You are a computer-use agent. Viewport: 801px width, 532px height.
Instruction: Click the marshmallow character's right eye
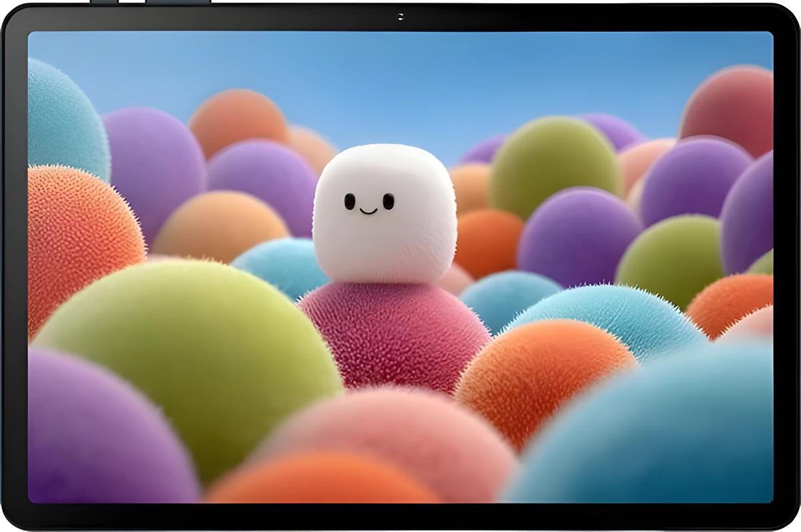coord(388,201)
